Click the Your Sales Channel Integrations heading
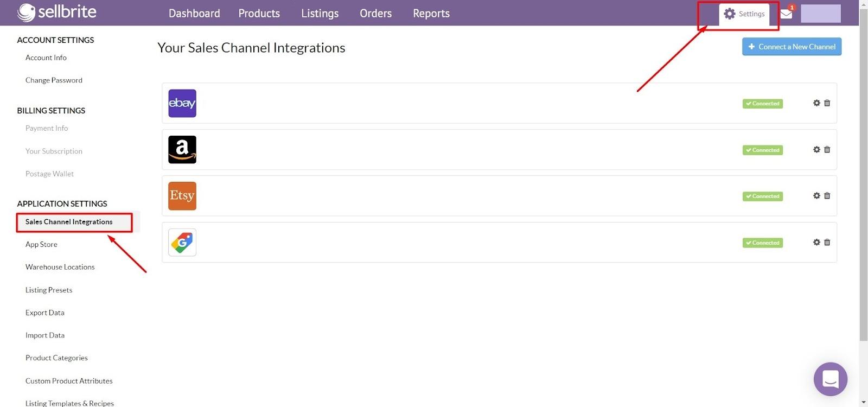Image resolution: width=868 pixels, height=407 pixels. coord(251,48)
